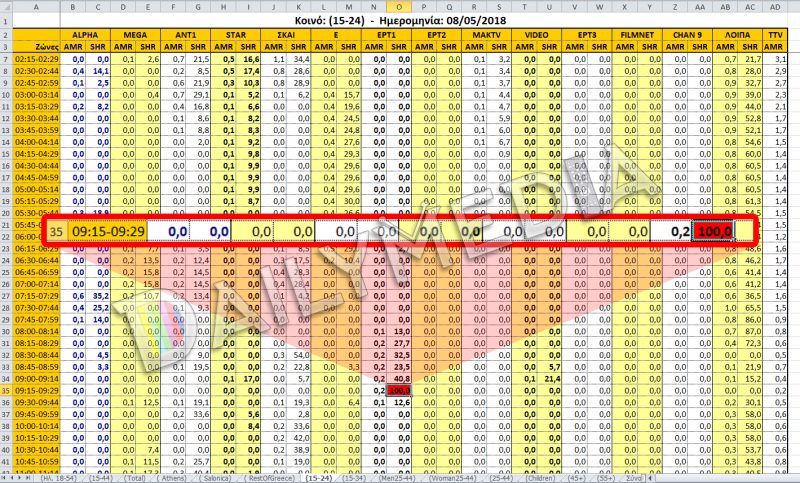Click the CHAN 9 channel header cell
Image resolution: width=800 pixels, height=483 pixels.
[687, 35]
